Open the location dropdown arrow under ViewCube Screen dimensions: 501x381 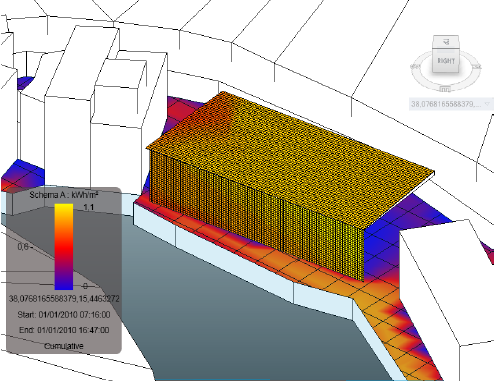[488, 104]
